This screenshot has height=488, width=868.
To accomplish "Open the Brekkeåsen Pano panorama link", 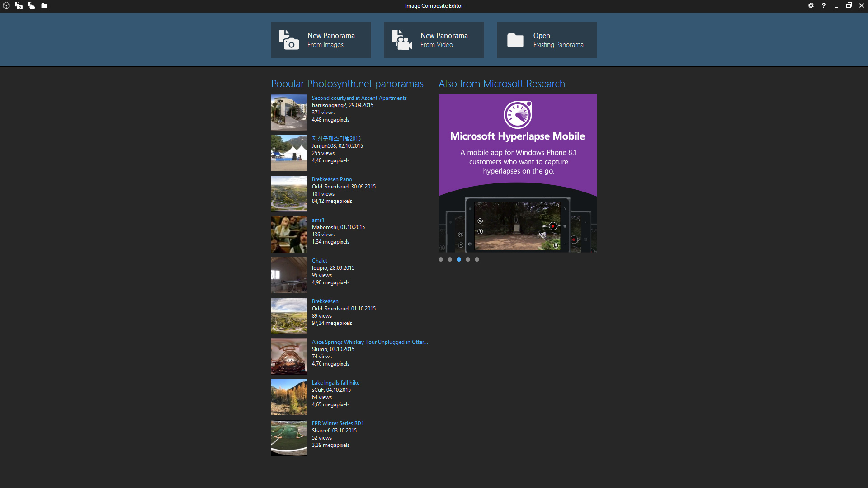I will [x=331, y=179].
